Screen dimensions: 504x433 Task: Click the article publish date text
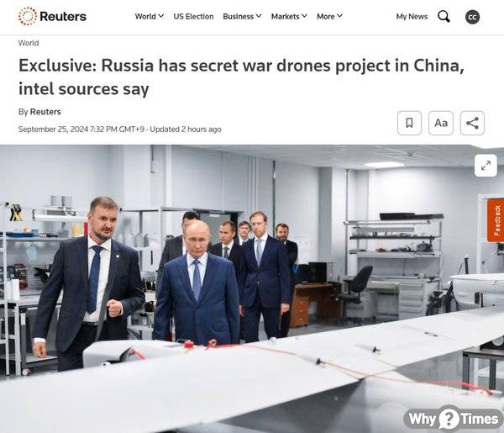coord(81,129)
